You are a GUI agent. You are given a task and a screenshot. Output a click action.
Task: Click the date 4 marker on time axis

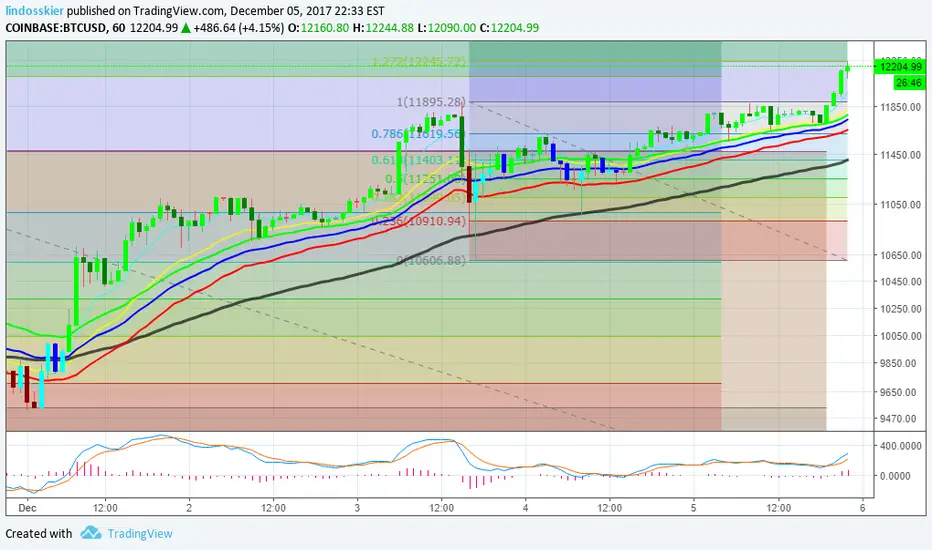[x=525, y=508]
